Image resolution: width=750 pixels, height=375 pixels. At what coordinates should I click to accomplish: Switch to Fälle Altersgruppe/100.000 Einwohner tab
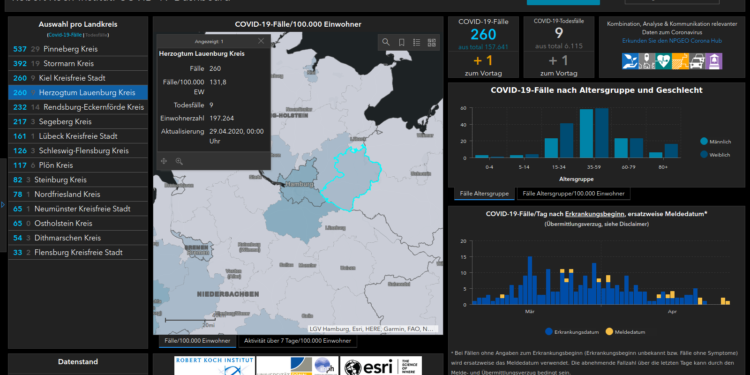(574, 194)
